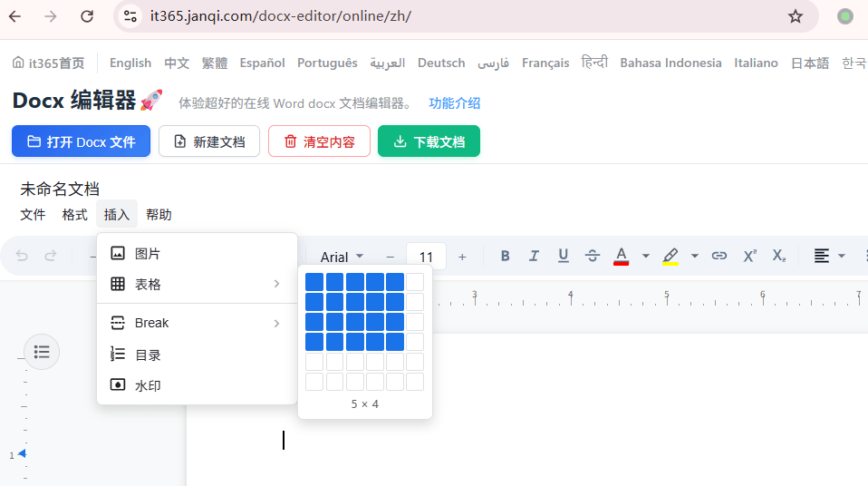Click the undo icon
The width and height of the screenshot is (868, 486).
pos(22,256)
